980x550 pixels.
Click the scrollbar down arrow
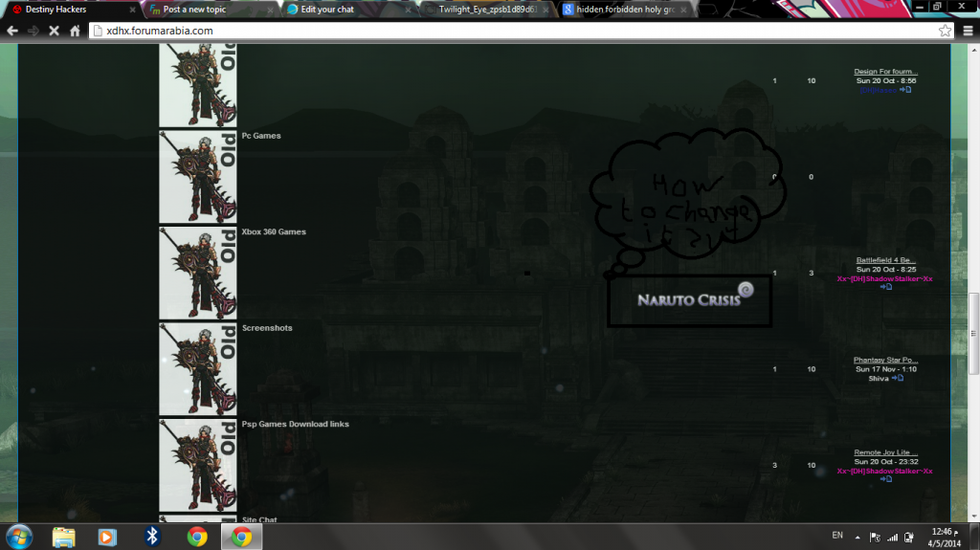point(973,517)
